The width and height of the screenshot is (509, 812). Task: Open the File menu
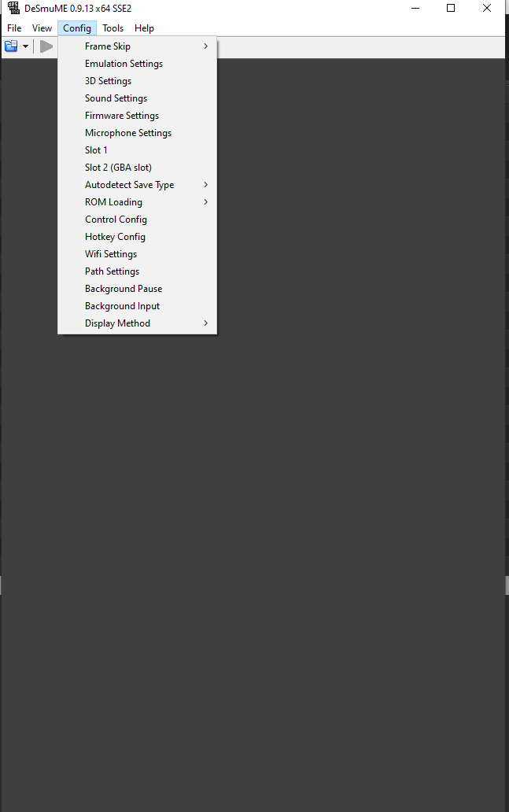pyautogui.click(x=14, y=28)
